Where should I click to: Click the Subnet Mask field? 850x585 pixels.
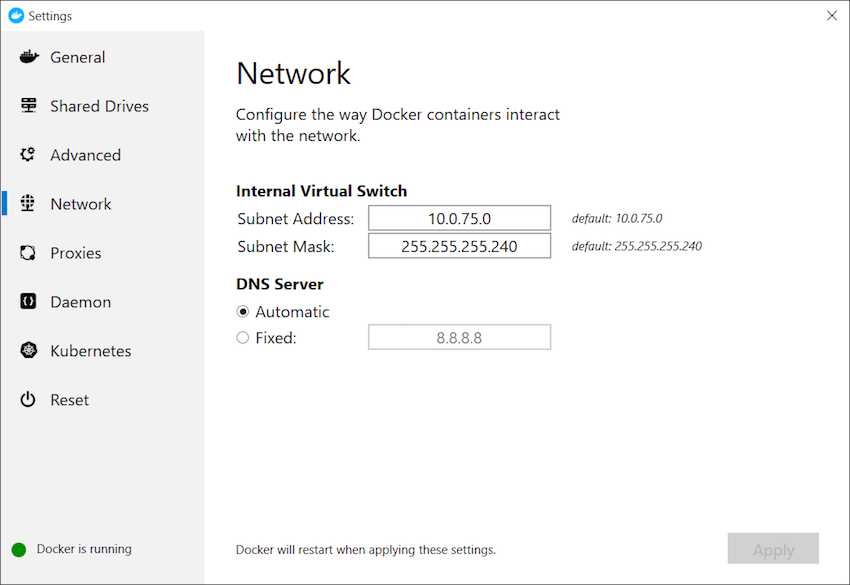click(x=459, y=245)
